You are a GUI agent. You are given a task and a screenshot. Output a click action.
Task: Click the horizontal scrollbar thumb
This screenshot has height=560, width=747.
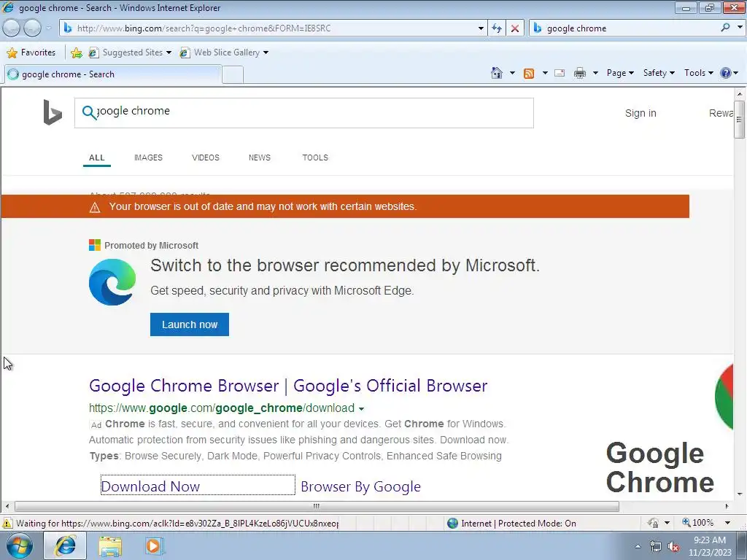(317, 506)
